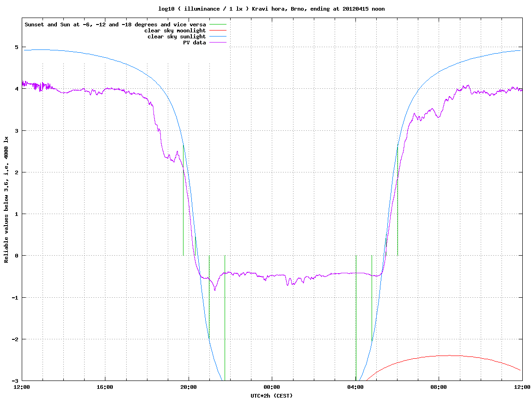
Task: Click the chart title text at top
Action: (271, 9)
